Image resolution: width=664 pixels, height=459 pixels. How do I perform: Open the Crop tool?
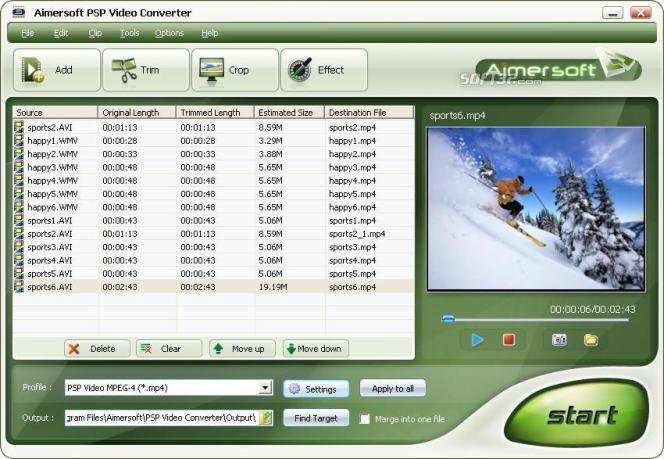(x=235, y=70)
